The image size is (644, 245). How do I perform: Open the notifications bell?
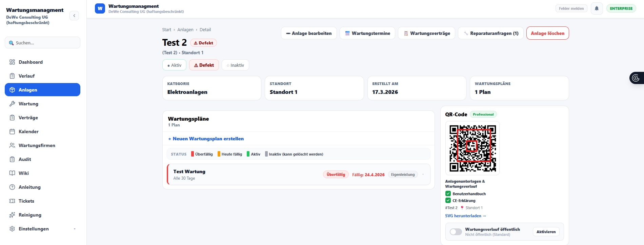[x=597, y=8]
